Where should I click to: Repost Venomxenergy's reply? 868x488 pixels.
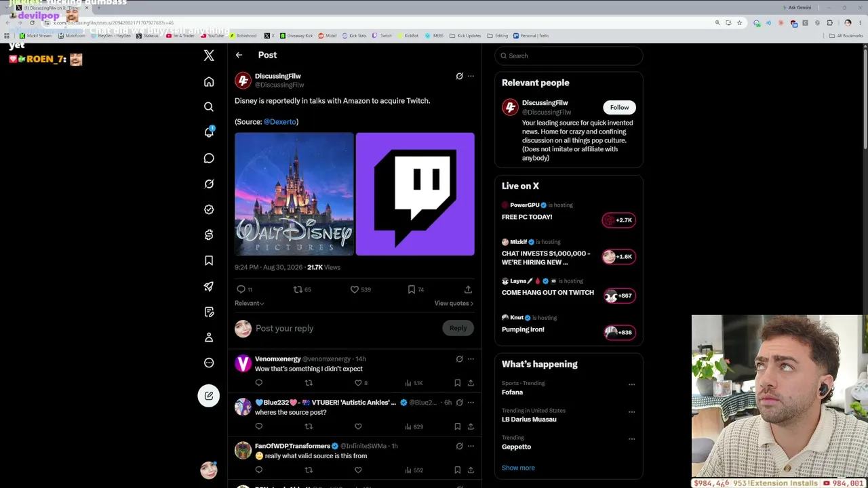tap(309, 383)
